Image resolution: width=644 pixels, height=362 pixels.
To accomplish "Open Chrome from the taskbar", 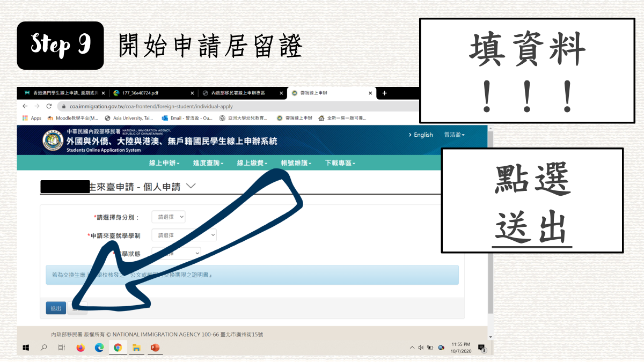I will [118, 348].
